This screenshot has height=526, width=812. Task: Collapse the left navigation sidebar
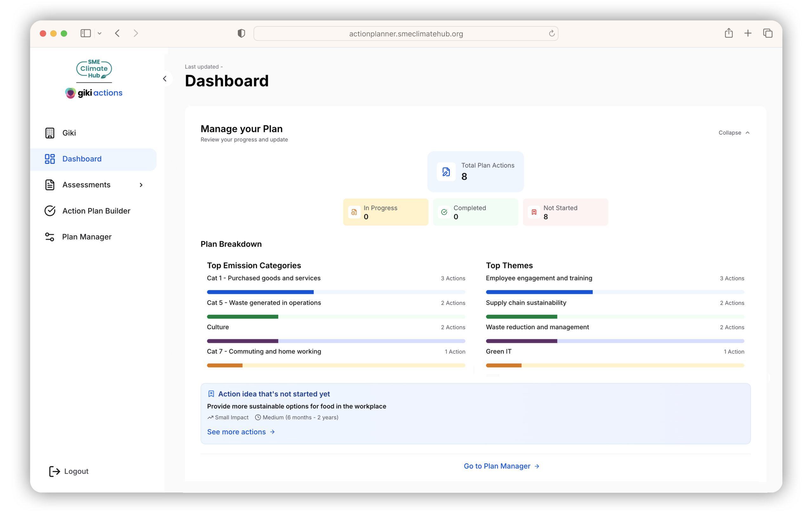[165, 79]
